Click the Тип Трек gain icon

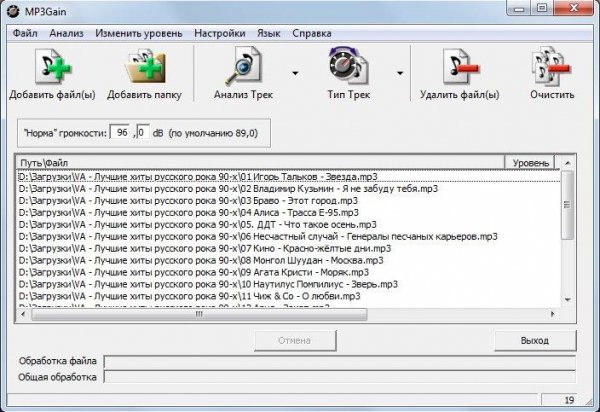348,65
